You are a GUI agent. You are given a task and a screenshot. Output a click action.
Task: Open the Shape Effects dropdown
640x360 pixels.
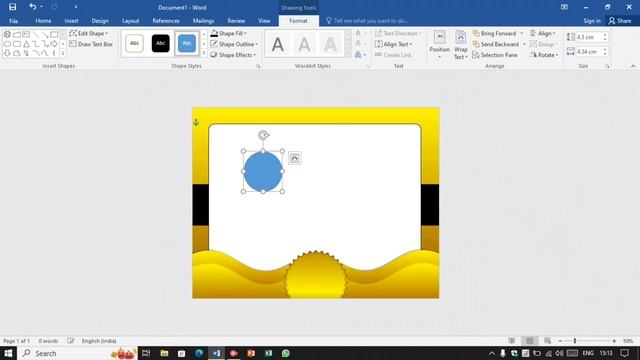point(233,55)
